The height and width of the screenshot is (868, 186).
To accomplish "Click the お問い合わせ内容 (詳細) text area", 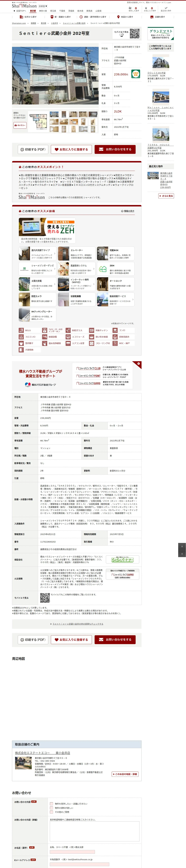I will (94, 831).
